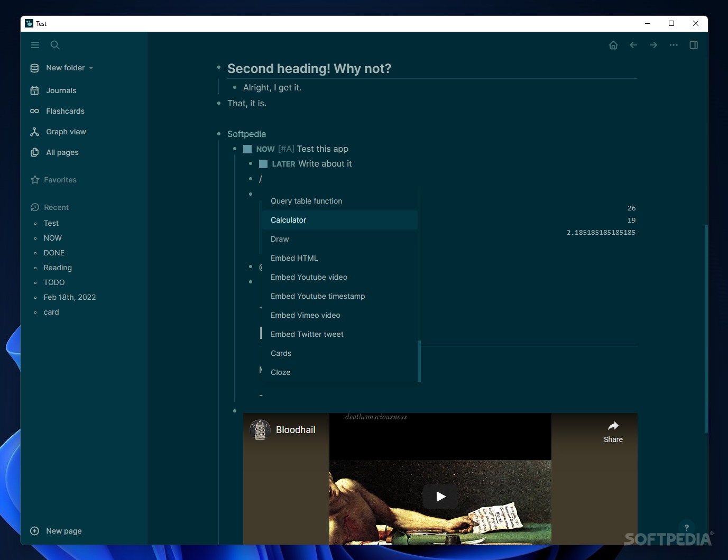Click the calculator result 2.185185185185185

[601, 233]
